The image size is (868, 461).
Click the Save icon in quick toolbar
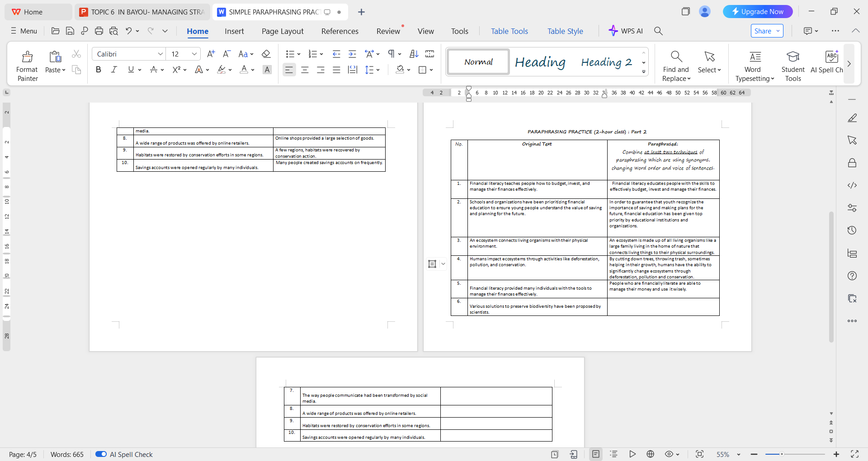pos(70,31)
